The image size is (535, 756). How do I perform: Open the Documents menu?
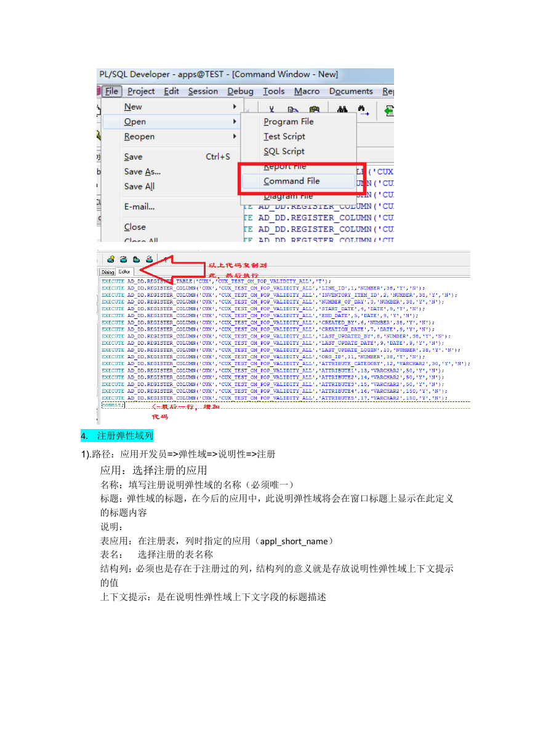click(351, 91)
